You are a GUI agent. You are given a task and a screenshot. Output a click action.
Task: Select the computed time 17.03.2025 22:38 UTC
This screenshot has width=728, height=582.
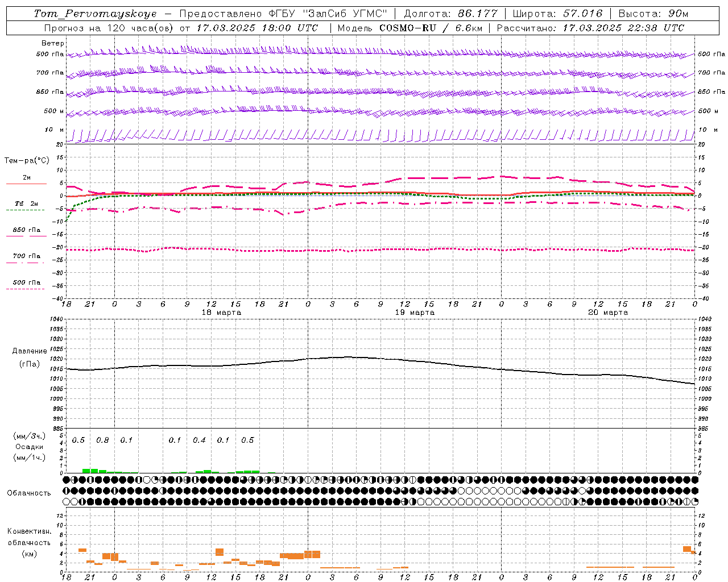tap(623, 28)
